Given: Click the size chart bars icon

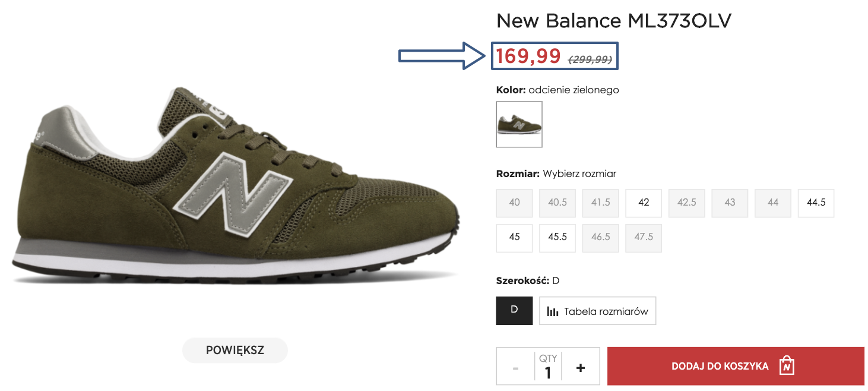Looking at the screenshot, I should (553, 311).
